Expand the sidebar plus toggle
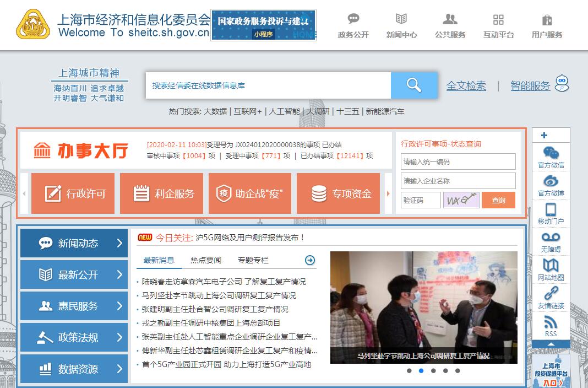The width and height of the screenshot is (588, 388). coord(545,136)
